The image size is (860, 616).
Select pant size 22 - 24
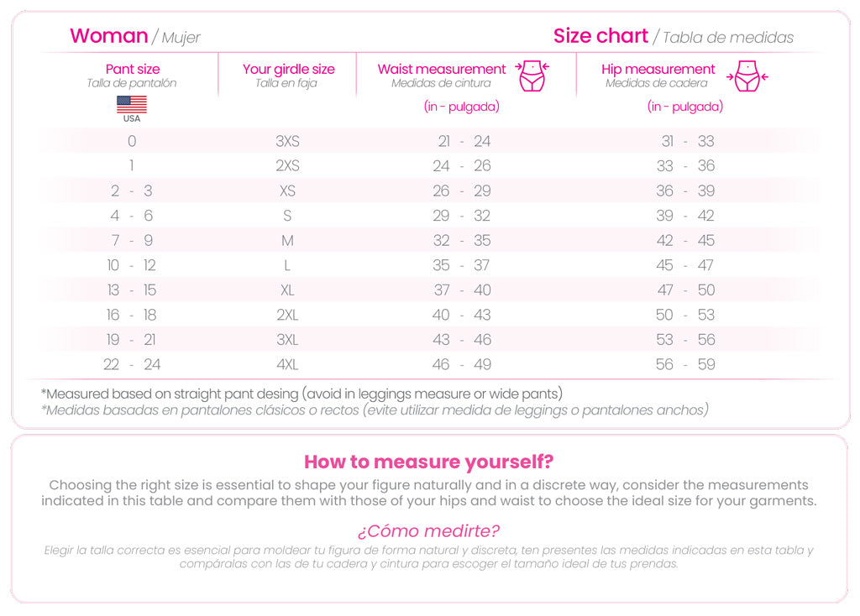132,364
